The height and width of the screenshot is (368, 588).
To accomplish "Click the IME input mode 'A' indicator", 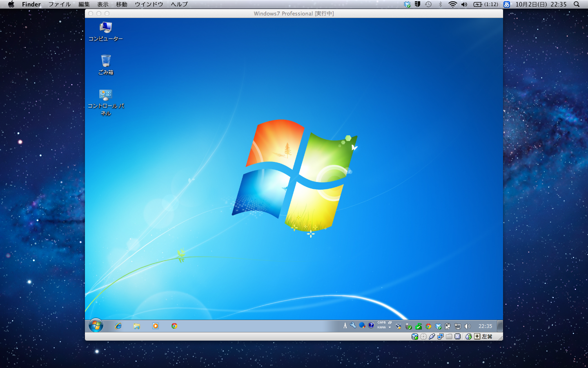I will click(345, 325).
